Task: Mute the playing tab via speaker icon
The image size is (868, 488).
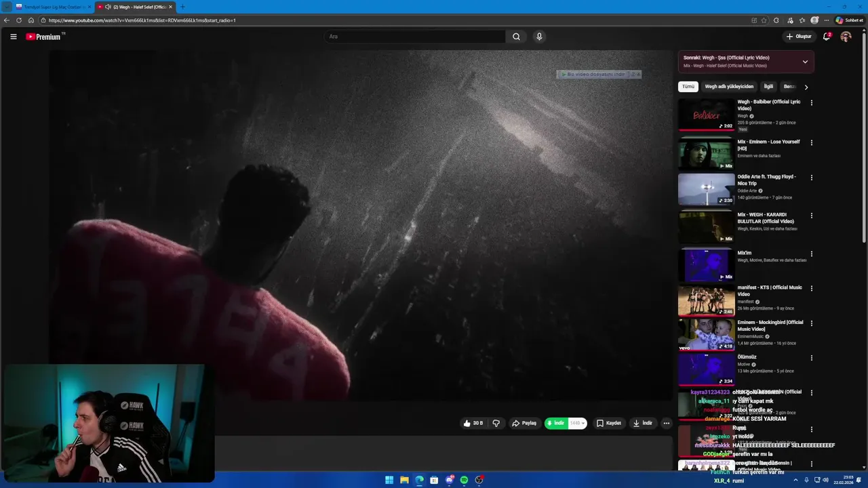Action: 108,7
